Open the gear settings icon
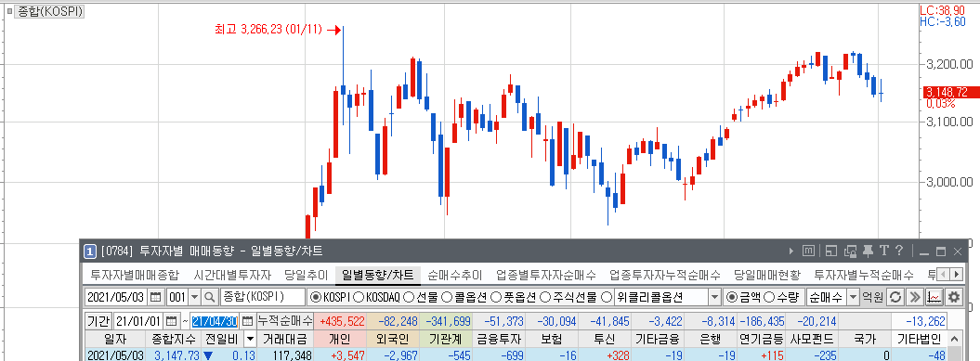This screenshot has width=980, height=361. click(x=954, y=297)
